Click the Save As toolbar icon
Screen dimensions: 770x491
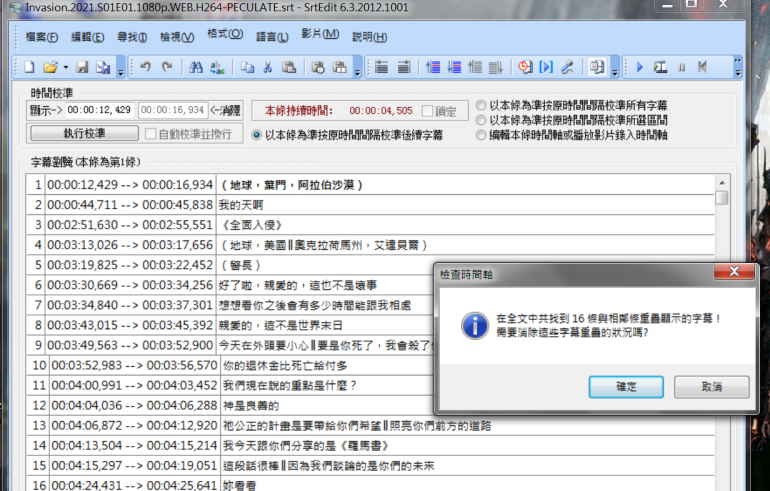[103, 67]
